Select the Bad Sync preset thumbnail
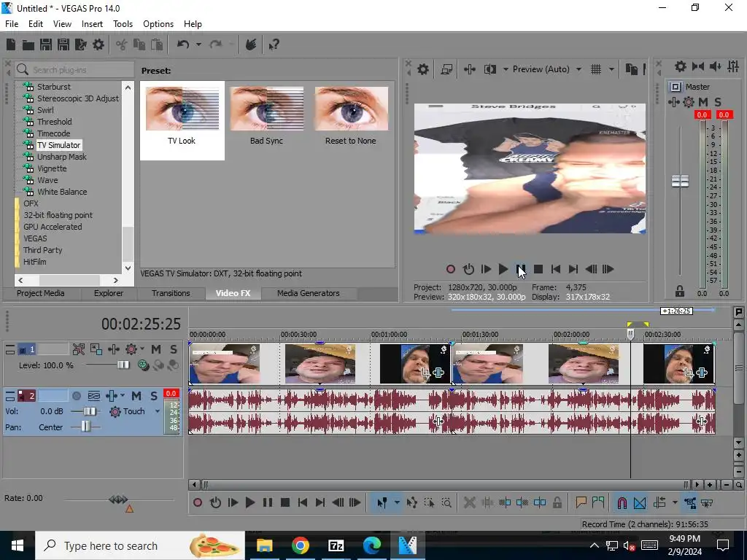This screenshot has height=560, width=747. click(267, 109)
